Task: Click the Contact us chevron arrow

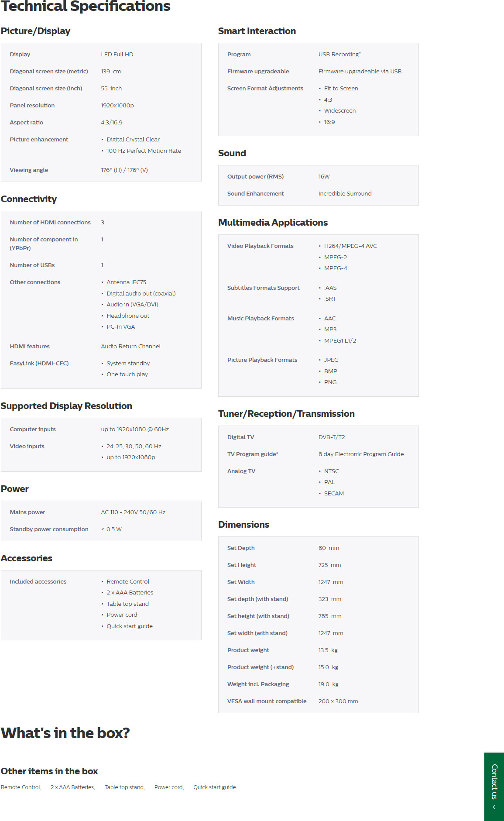Action: pyautogui.click(x=494, y=807)
